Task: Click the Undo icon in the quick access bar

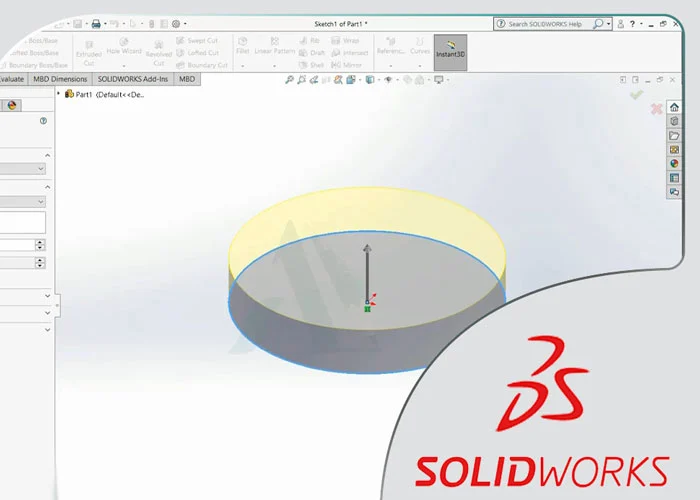Action: (114, 24)
